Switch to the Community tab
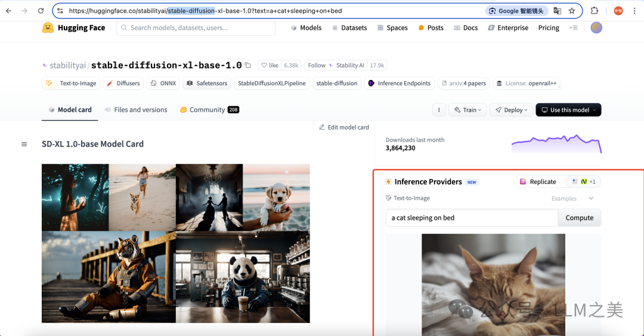Viewport: 644px width, 336px height. [209, 110]
